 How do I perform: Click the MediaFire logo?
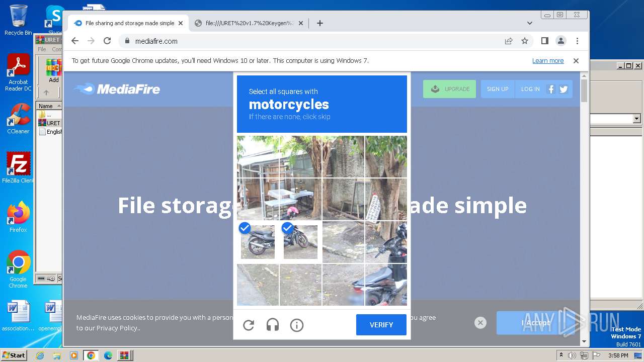117,89
